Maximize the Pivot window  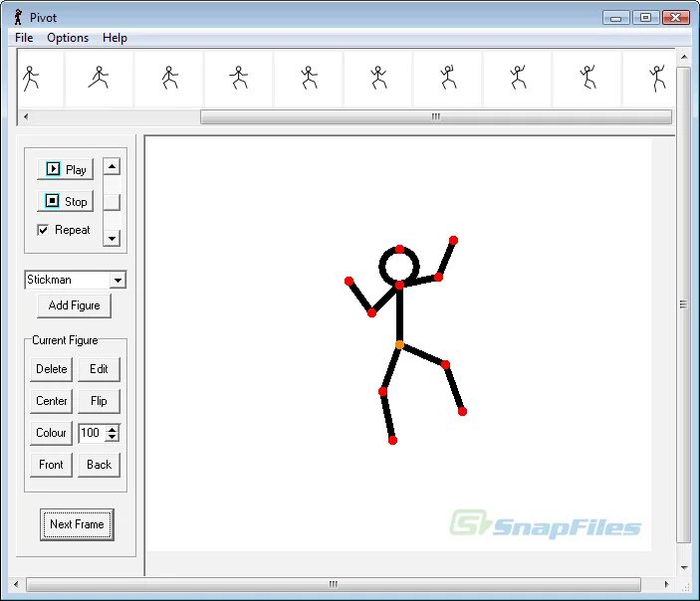(x=645, y=18)
